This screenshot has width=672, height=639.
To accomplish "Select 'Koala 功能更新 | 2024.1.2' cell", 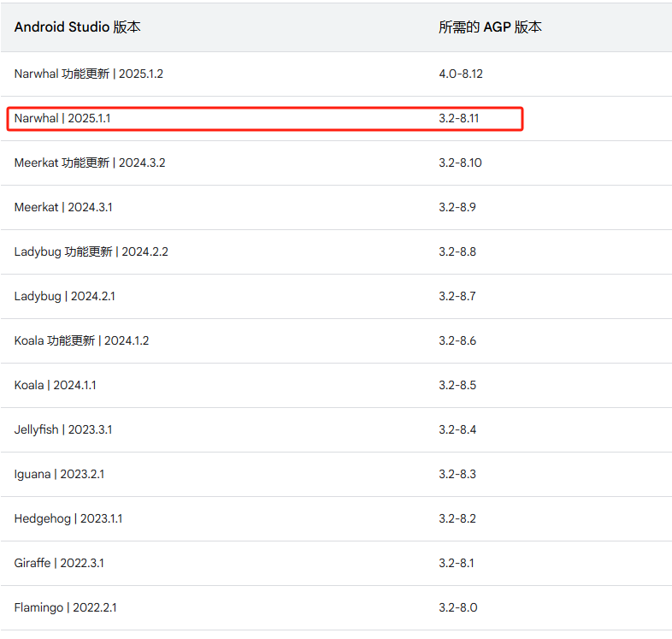I will point(81,341).
